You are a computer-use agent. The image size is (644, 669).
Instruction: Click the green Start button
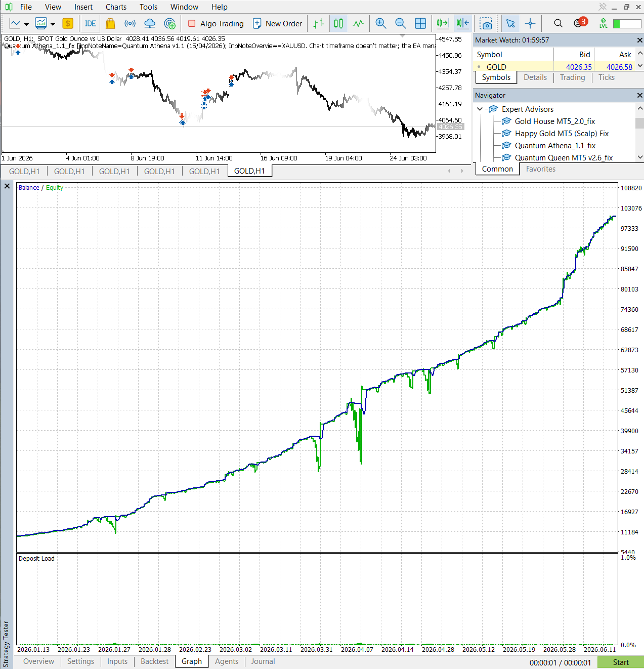621,662
